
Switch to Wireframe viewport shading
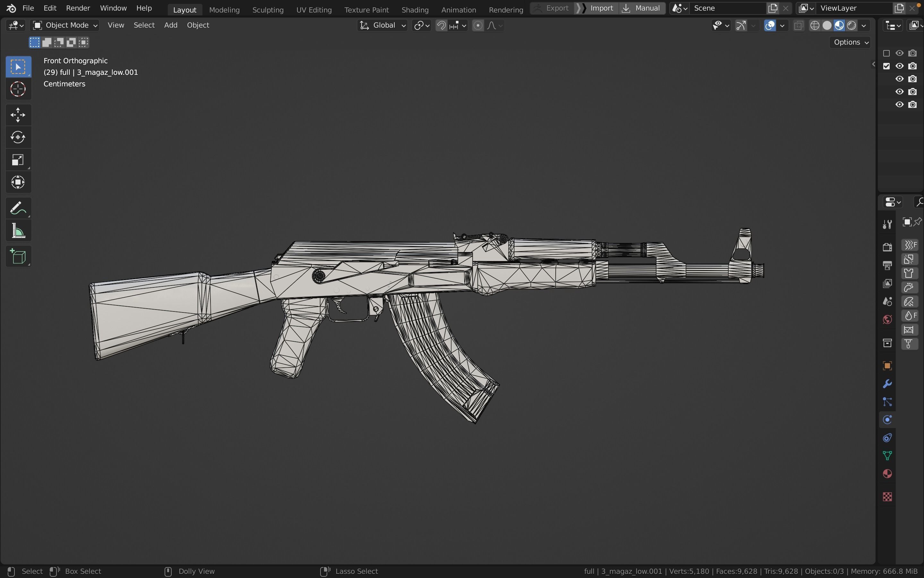click(815, 26)
